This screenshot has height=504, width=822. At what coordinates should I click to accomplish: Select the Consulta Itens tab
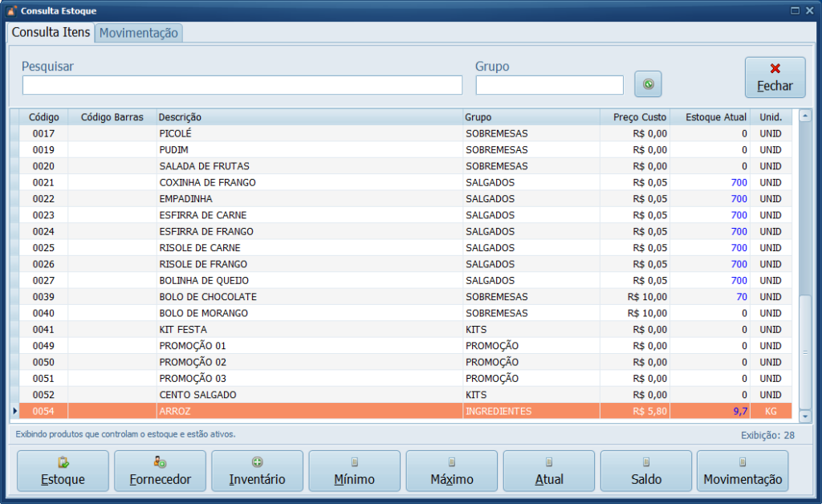point(51,32)
